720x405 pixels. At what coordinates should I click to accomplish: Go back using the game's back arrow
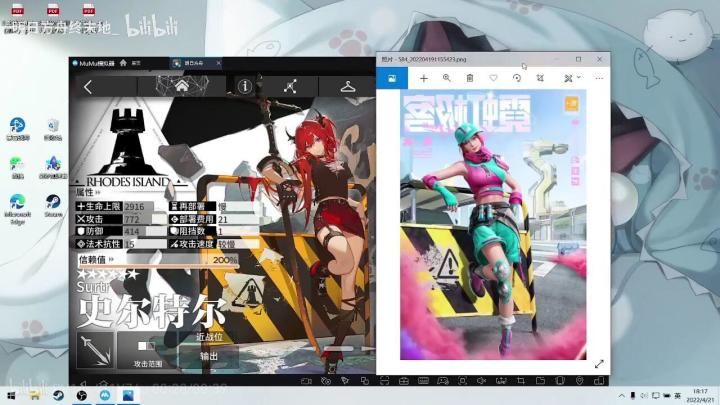(x=88, y=86)
